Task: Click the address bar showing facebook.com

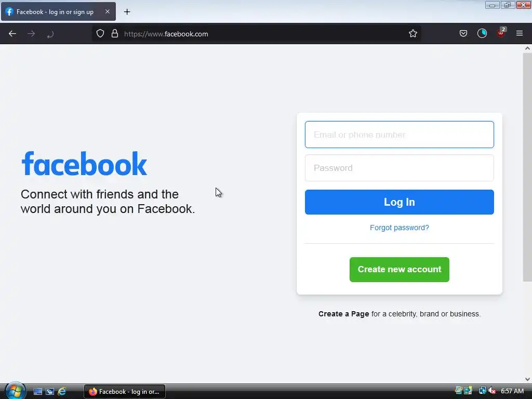Action: point(257,34)
